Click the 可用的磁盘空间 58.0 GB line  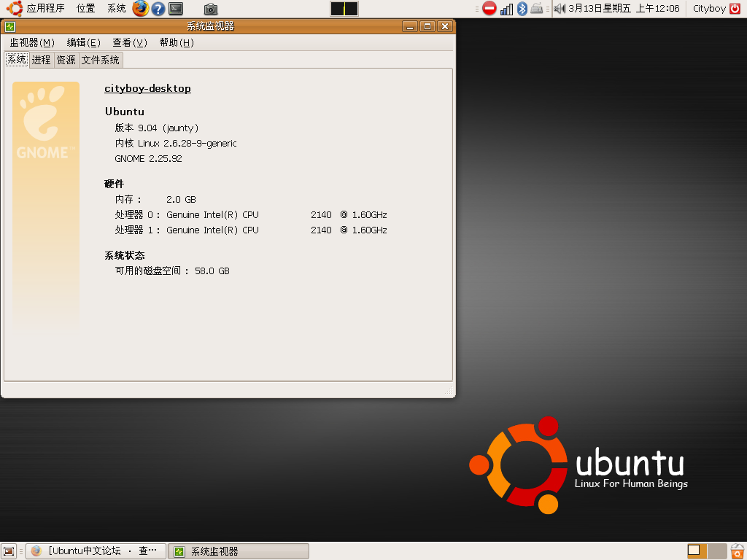172,271
